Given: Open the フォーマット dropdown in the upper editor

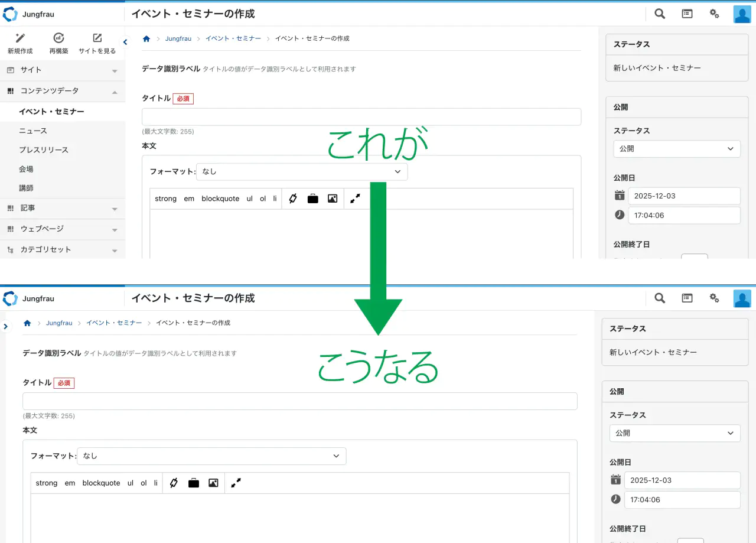Looking at the screenshot, I should click(x=302, y=171).
